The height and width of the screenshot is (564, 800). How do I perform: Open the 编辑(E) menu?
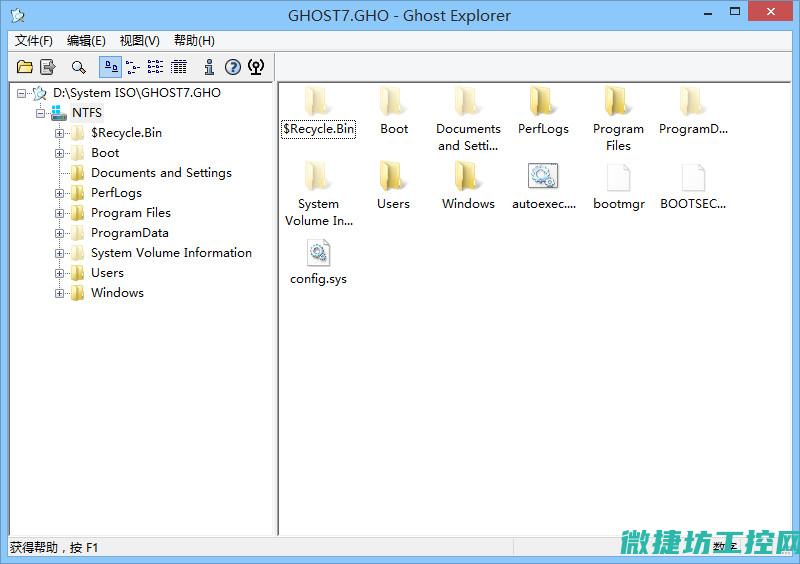pos(86,40)
